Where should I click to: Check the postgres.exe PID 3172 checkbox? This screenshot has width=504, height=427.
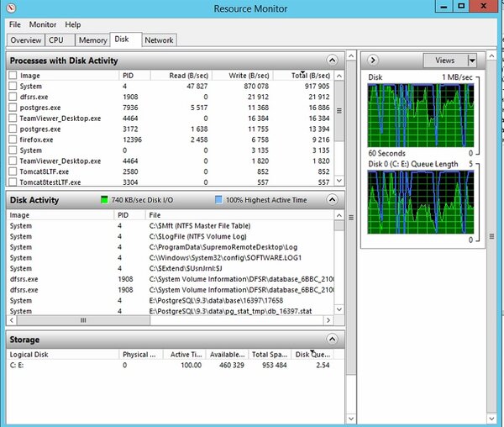click(x=13, y=129)
